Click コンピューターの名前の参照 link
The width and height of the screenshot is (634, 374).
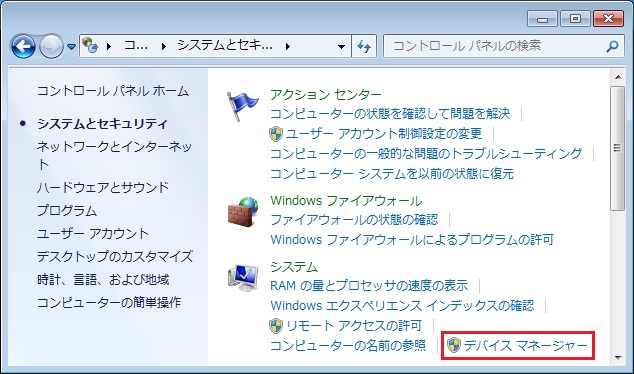pyautogui.click(x=348, y=346)
